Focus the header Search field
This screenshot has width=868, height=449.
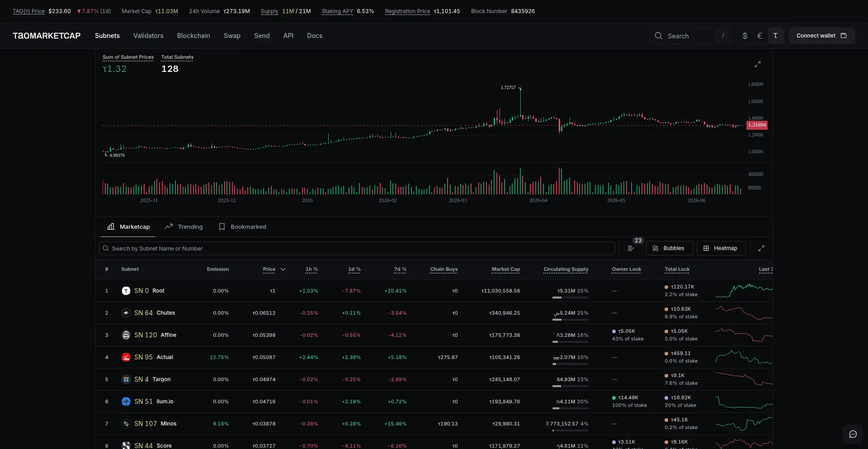(690, 36)
